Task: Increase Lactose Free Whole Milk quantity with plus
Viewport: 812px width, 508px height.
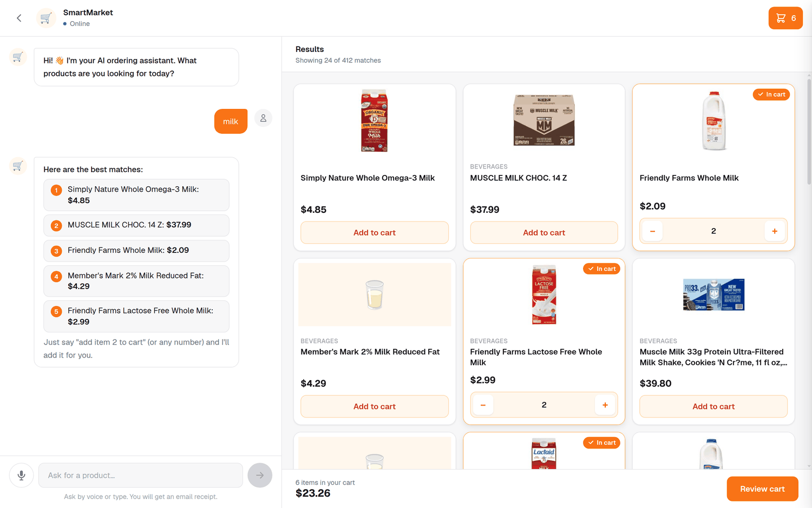Action: point(605,405)
